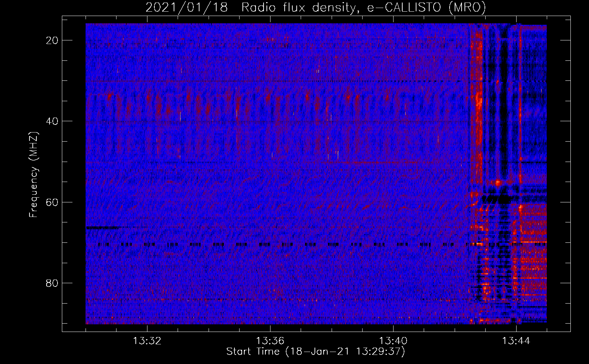Click the 13:36 time tick label
Viewport: 589px width, 364px height.
[x=270, y=341]
